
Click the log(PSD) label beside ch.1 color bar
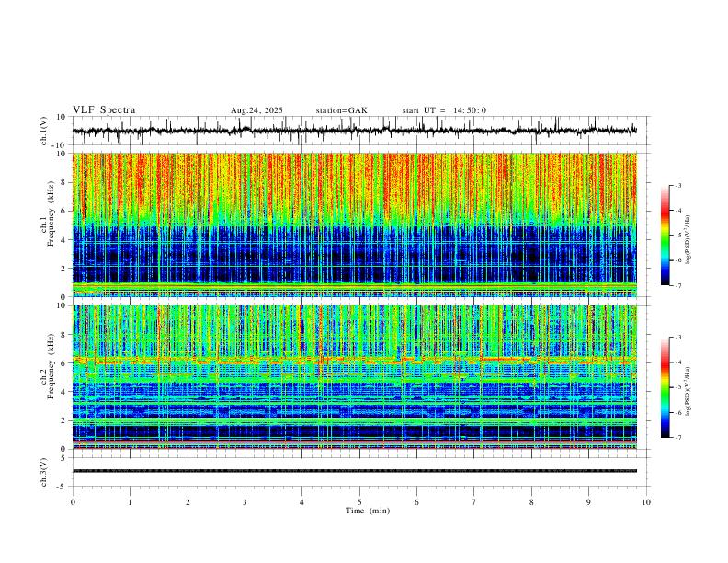[x=688, y=239]
